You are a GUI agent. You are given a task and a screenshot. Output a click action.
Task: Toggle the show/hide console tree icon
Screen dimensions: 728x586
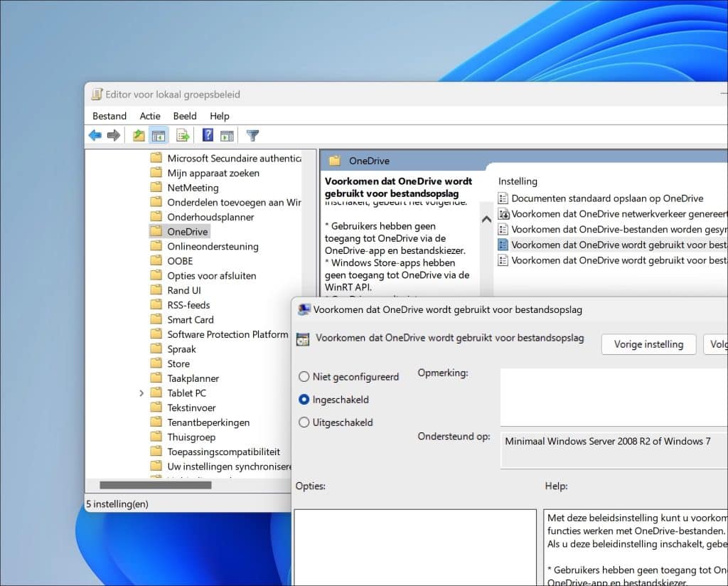click(x=159, y=136)
